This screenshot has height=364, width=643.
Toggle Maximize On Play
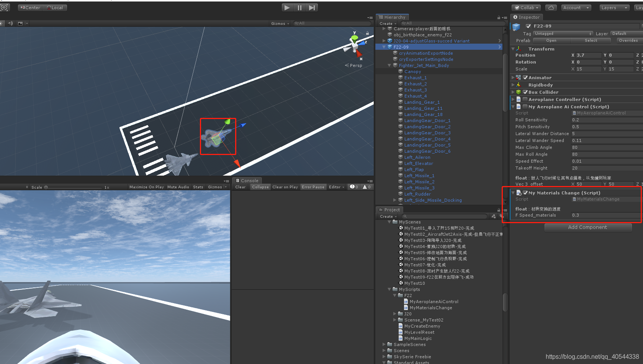point(147,187)
